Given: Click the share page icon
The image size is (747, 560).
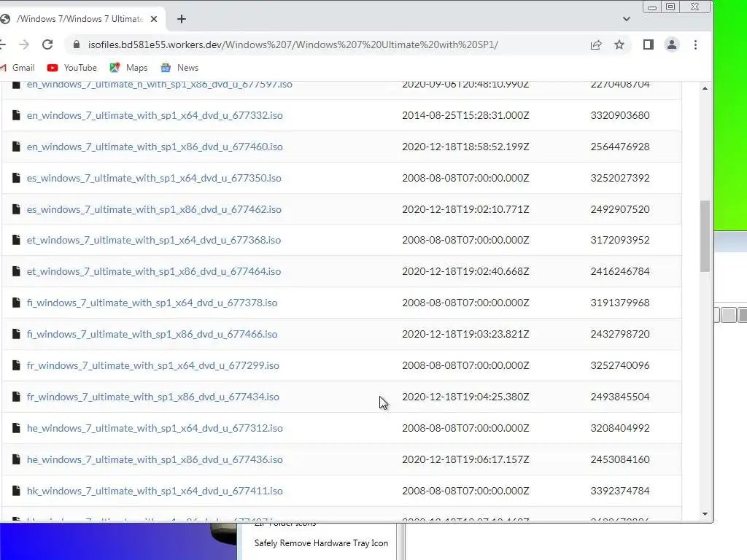Looking at the screenshot, I should tap(596, 44).
